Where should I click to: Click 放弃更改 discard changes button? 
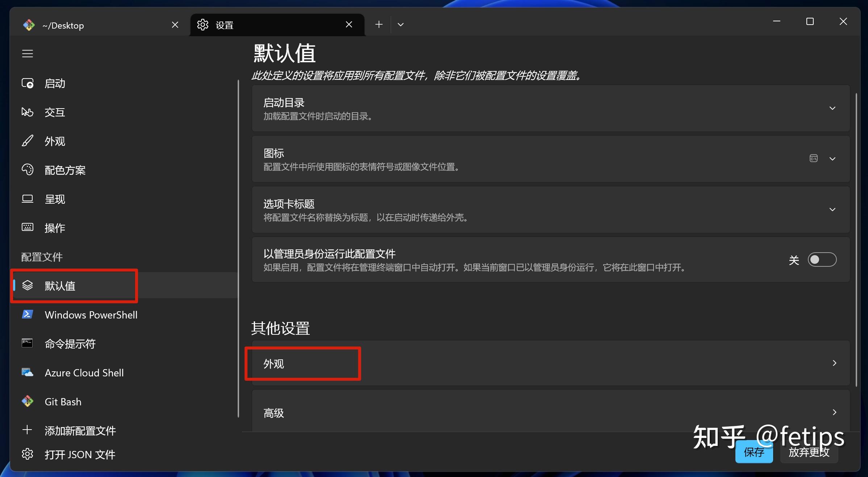(x=809, y=452)
